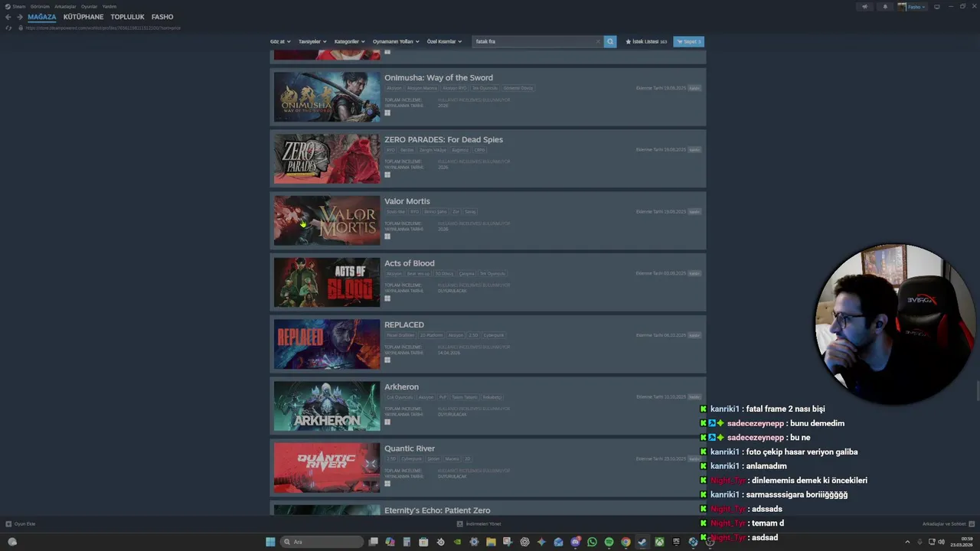Viewport: 980px width, 551px height.
Task: Open ChatGPT from the taskbar
Action: tap(524, 542)
